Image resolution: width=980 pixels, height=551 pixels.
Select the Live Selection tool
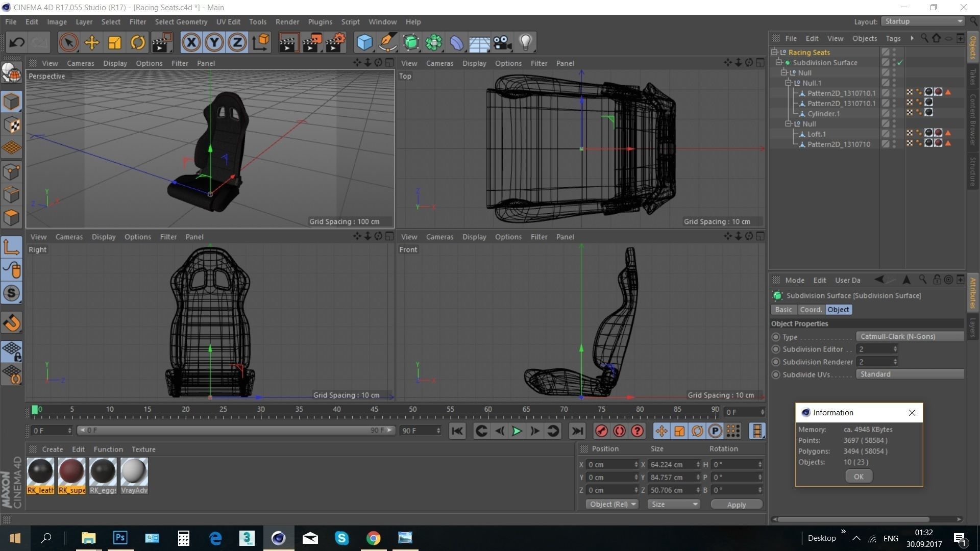(x=68, y=42)
